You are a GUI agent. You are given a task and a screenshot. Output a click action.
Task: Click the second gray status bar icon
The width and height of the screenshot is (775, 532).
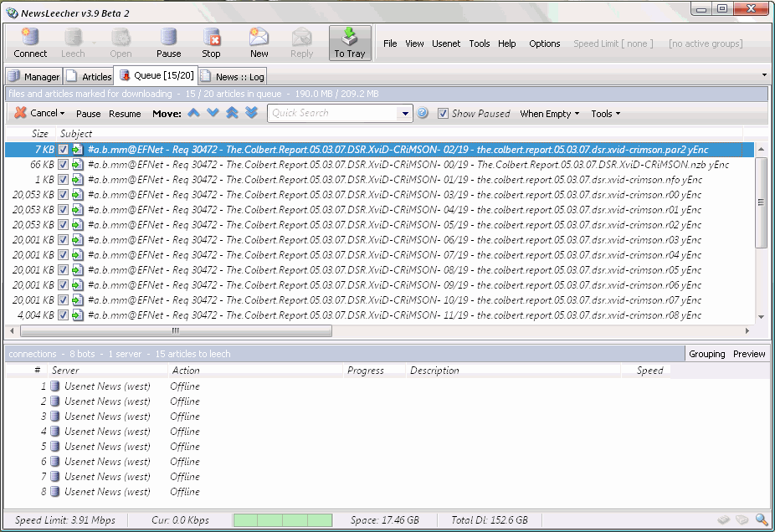[x=742, y=519]
